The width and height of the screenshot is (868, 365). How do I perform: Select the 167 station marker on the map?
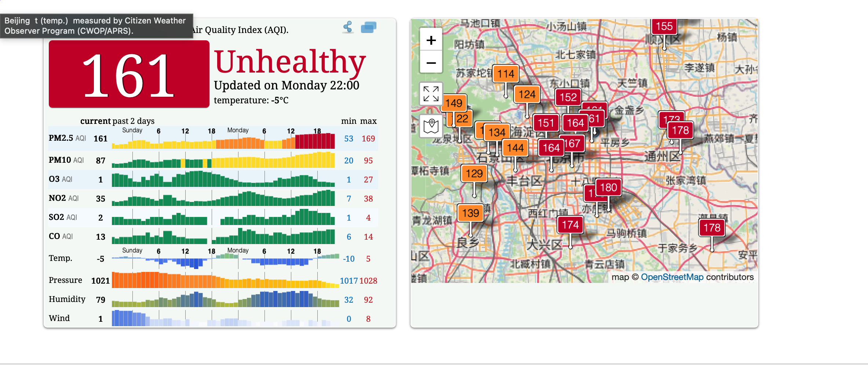574,143
